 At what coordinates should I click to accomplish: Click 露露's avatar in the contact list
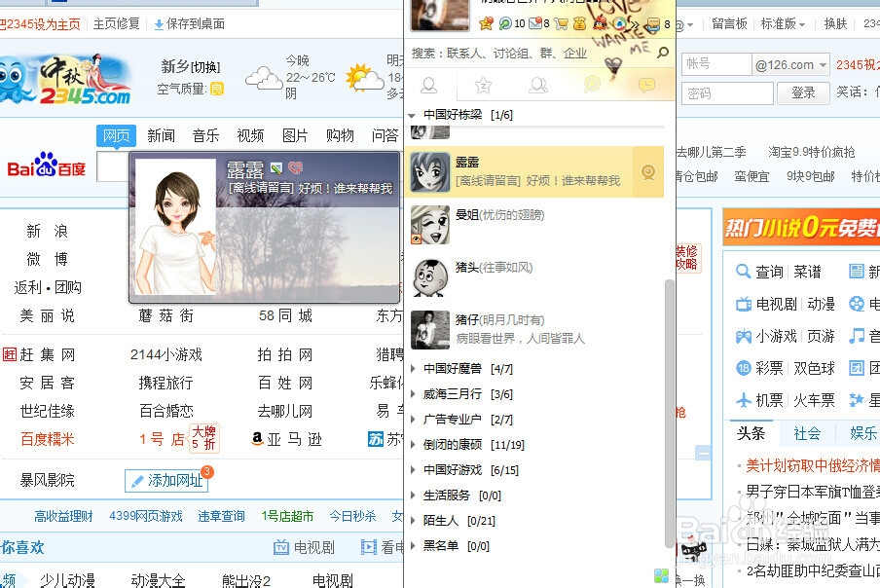pyautogui.click(x=430, y=172)
